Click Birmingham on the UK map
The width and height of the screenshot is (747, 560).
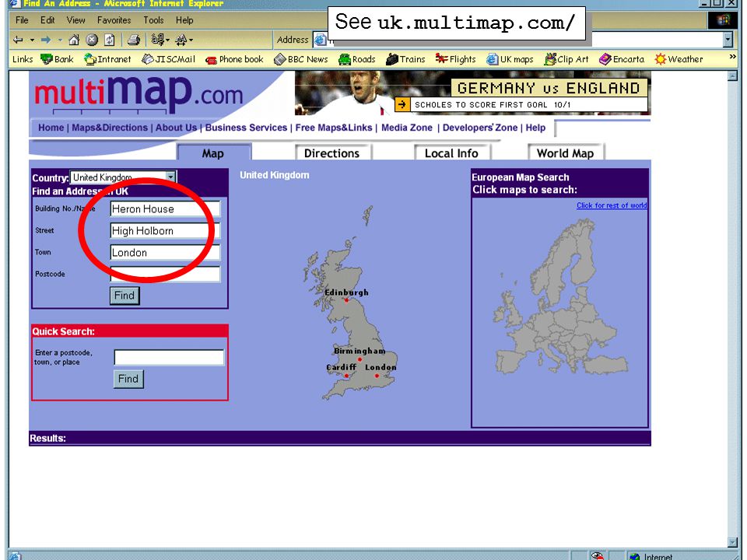pyautogui.click(x=359, y=359)
